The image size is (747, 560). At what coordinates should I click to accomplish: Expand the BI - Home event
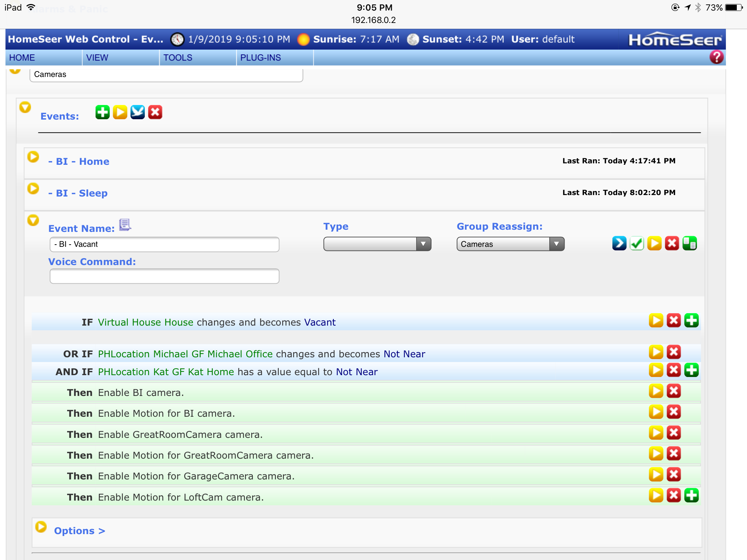(33, 157)
